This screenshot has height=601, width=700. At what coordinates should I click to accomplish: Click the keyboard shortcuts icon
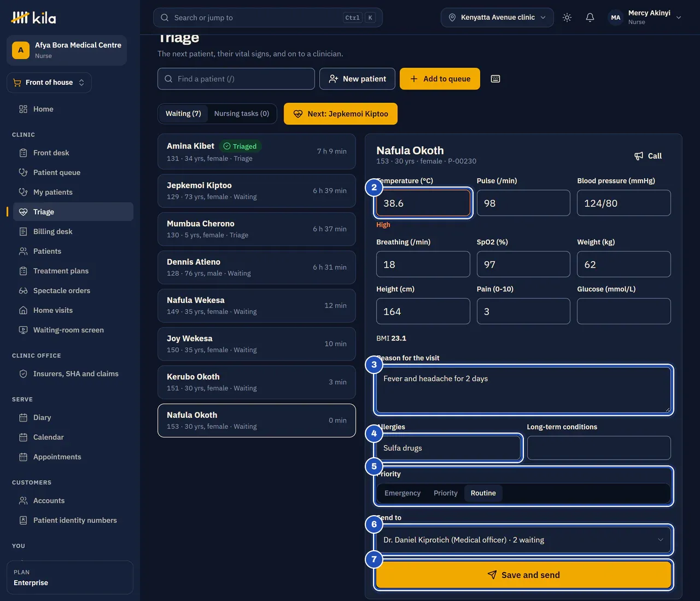pyautogui.click(x=495, y=79)
